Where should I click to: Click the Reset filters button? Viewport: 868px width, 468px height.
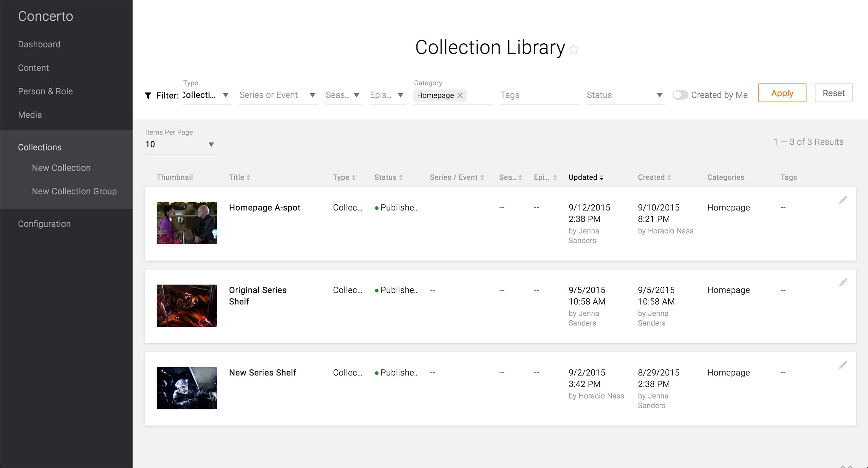pos(833,93)
